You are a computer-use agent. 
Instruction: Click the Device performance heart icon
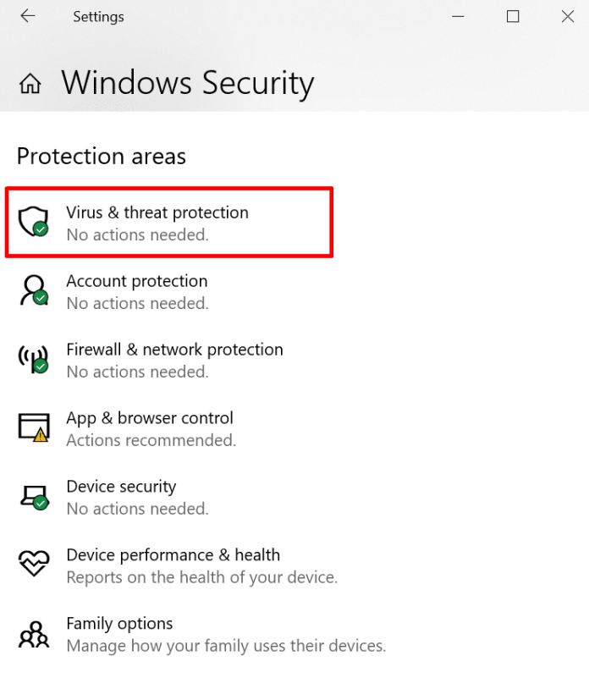[33, 565]
